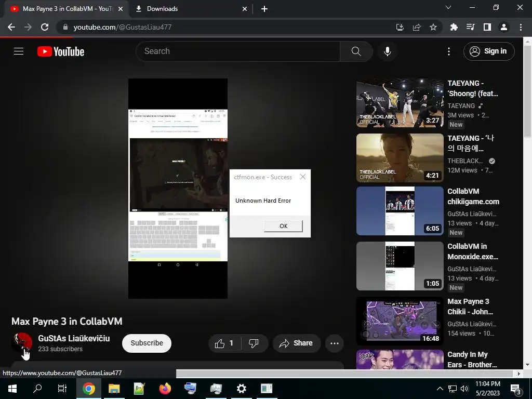Subscribe to GuStAs Liaūkevičiu channel
Viewport: 532px width, 399px height.
147,343
